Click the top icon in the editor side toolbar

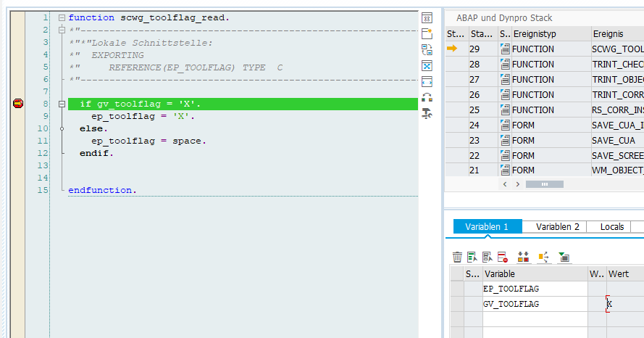click(x=427, y=17)
